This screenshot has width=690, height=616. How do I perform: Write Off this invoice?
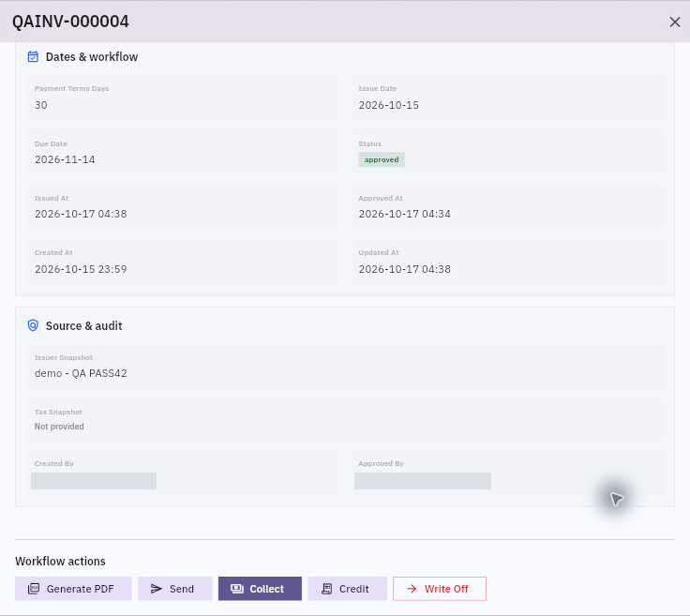440,589
